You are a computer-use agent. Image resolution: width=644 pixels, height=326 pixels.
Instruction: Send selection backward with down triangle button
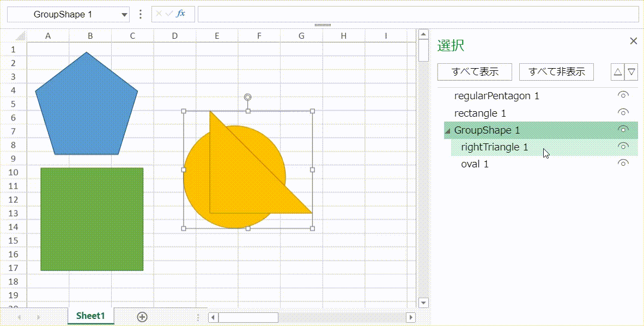pos(631,72)
